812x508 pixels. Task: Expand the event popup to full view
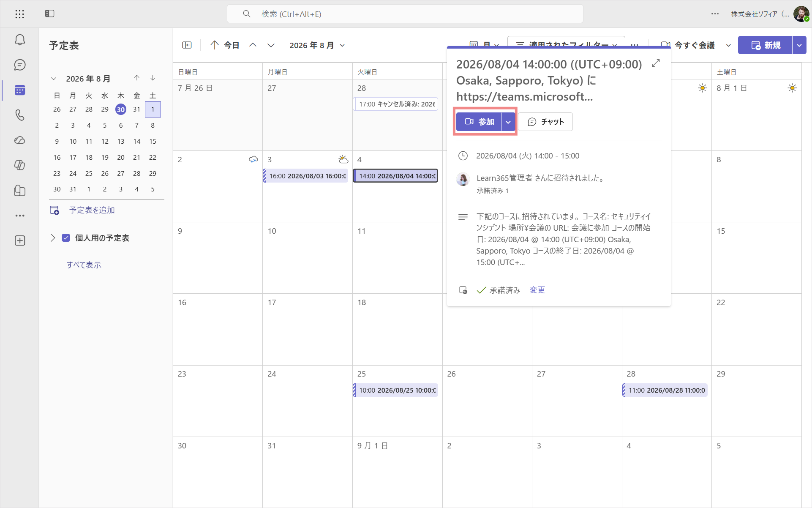(x=656, y=63)
